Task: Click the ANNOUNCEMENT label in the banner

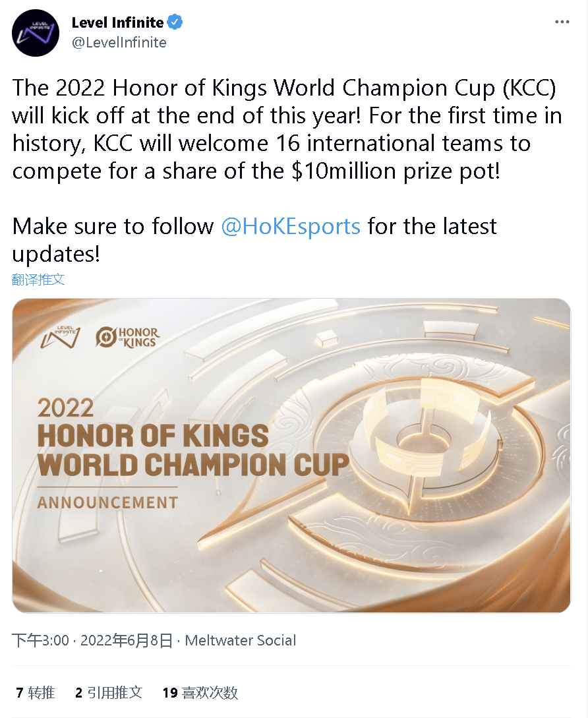Action: [x=107, y=502]
